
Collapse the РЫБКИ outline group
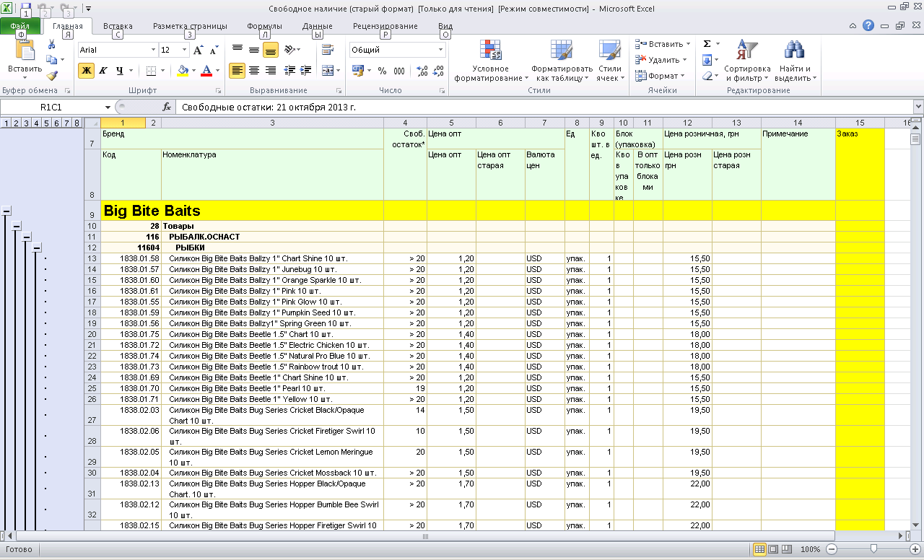[37, 248]
